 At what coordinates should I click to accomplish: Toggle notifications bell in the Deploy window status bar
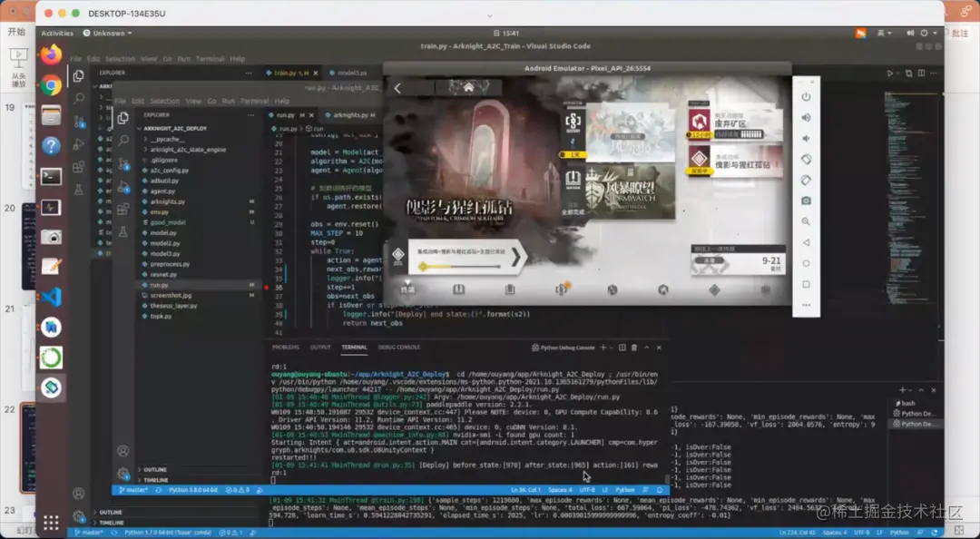pos(660,490)
